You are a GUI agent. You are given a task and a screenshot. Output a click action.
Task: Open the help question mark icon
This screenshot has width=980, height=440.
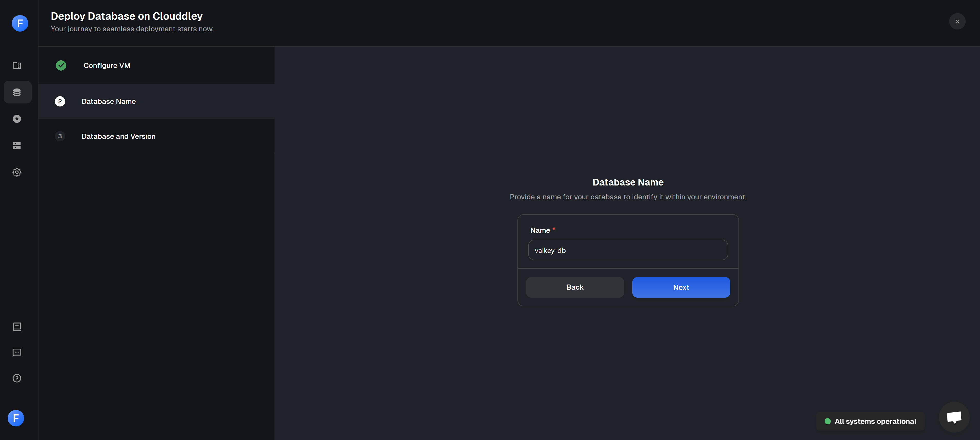coord(17,378)
